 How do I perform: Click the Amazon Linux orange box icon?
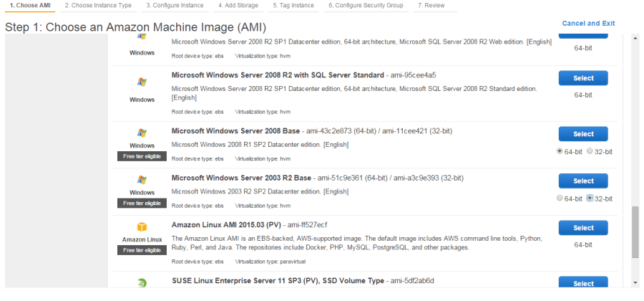click(x=142, y=227)
